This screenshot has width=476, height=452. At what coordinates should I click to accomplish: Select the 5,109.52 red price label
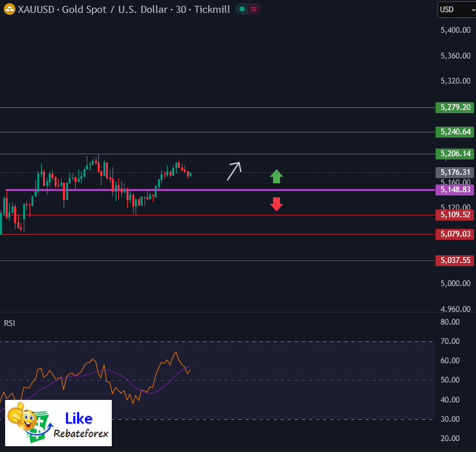click(x=454, y=215)
